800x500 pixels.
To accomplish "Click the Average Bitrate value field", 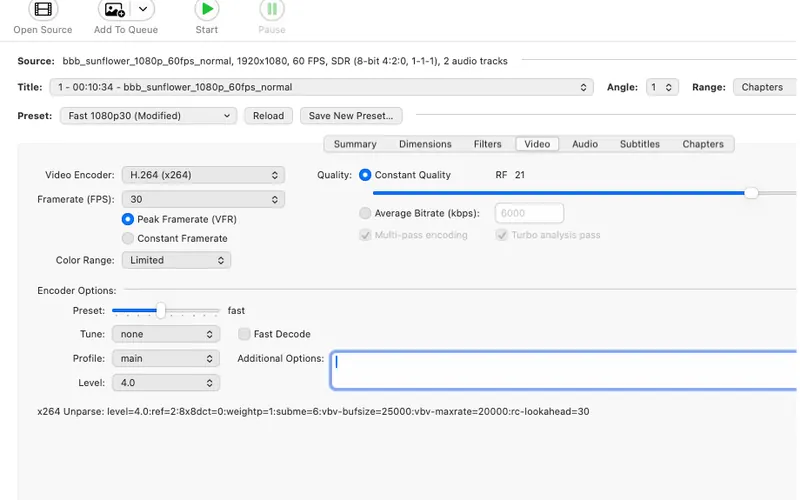I will point(529,213).
